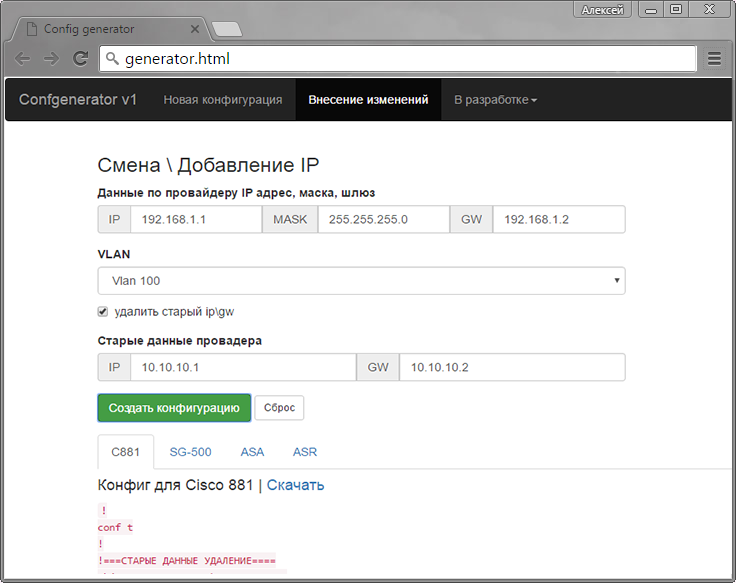
Task: Go forward using the browser forward arrow
Action: tap(51, 59)
